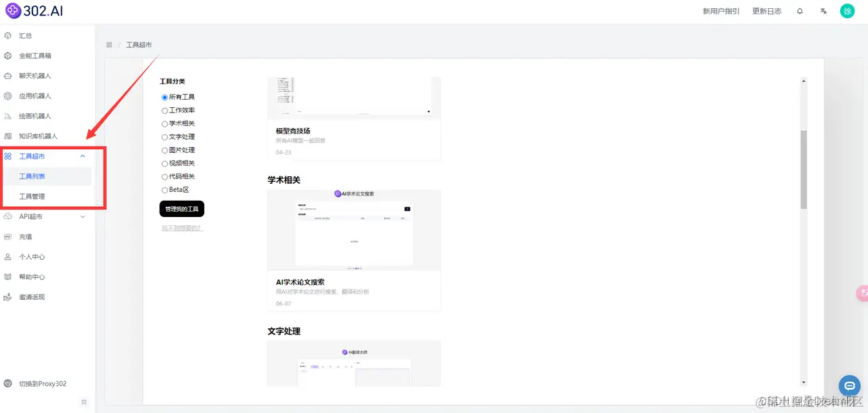Open the AI学术论文搜索 tool card
This screenshot has height=413, width=868.
354,250
